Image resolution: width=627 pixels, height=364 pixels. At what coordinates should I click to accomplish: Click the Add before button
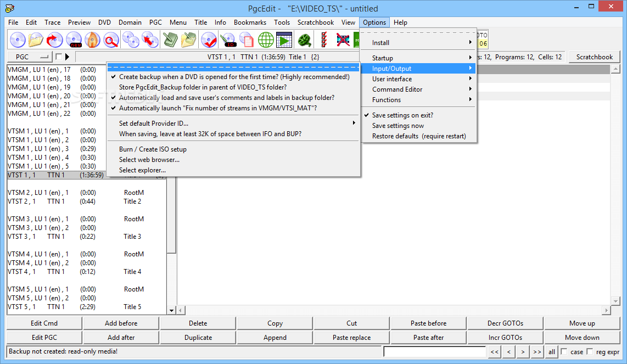(x=121, y=323)
